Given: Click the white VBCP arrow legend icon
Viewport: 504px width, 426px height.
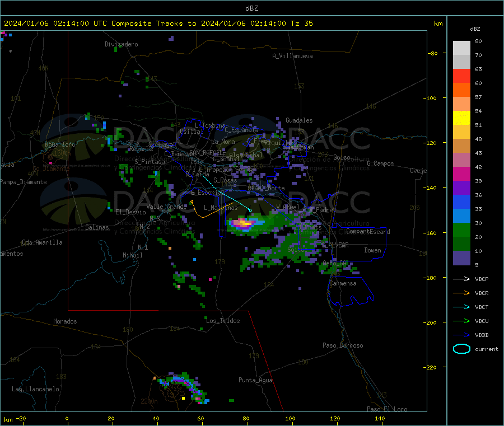Looking at the screenshot, I should coord(461,279).
